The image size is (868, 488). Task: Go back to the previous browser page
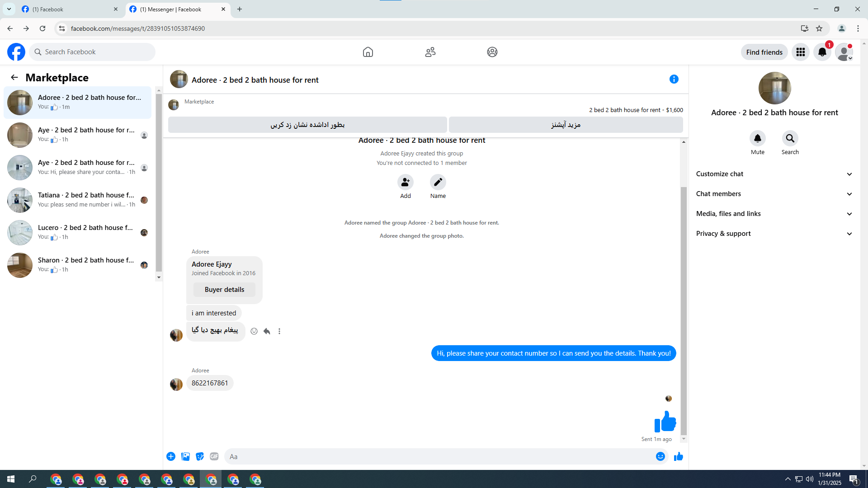pos(10,28)
